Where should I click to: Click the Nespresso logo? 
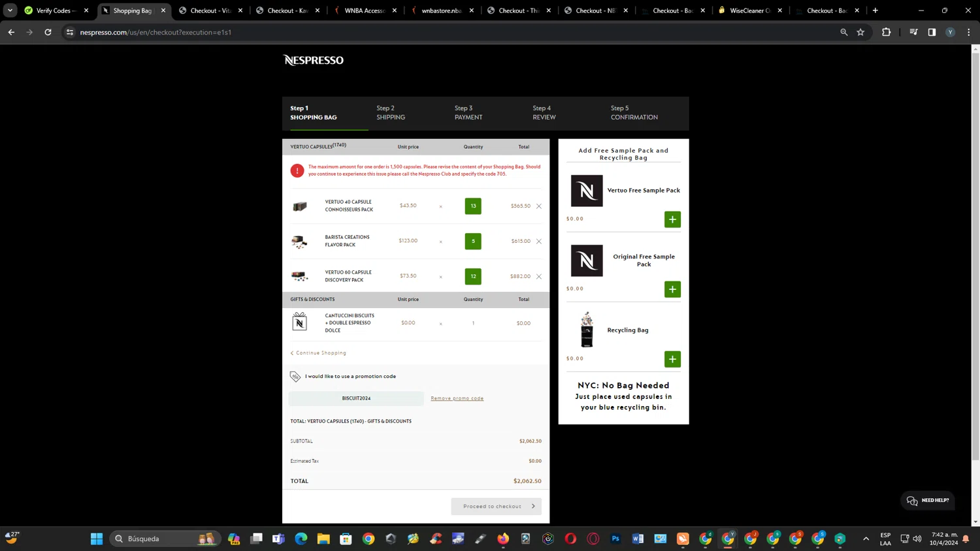(x=314, y=60)
